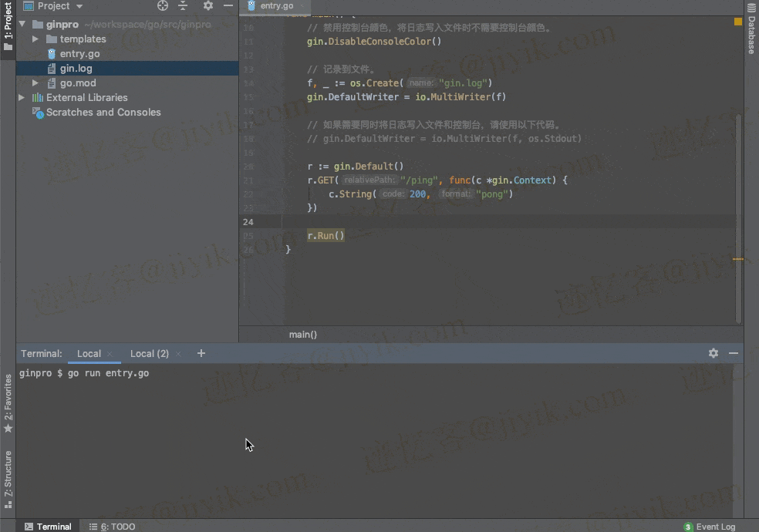Click line number 24 in gutter
Image resolution: width=759 pixels, height=532 pixels.
248,222
